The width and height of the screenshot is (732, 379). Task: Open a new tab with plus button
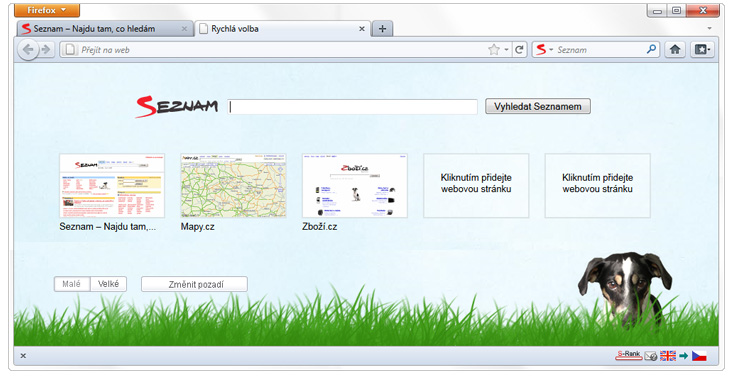tap(382, 29)
